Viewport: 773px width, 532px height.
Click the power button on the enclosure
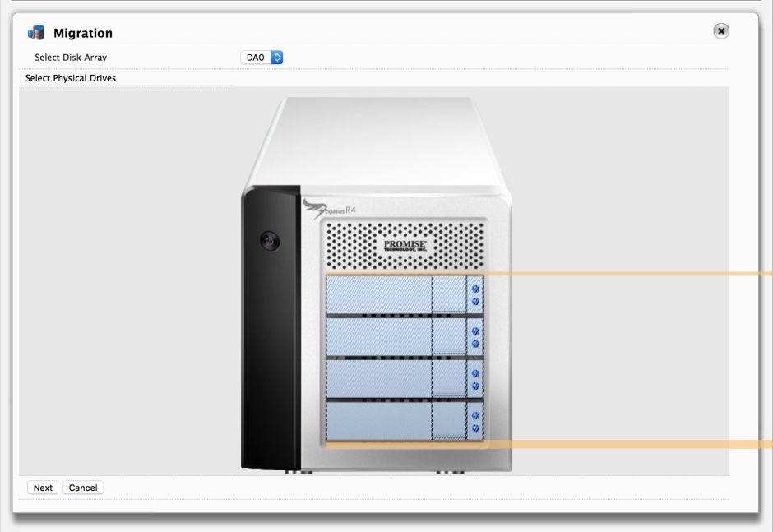tap(270, 241)
